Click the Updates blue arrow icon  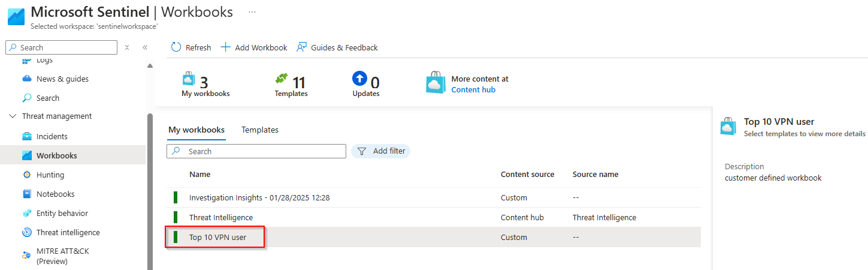tap(359, 78)
